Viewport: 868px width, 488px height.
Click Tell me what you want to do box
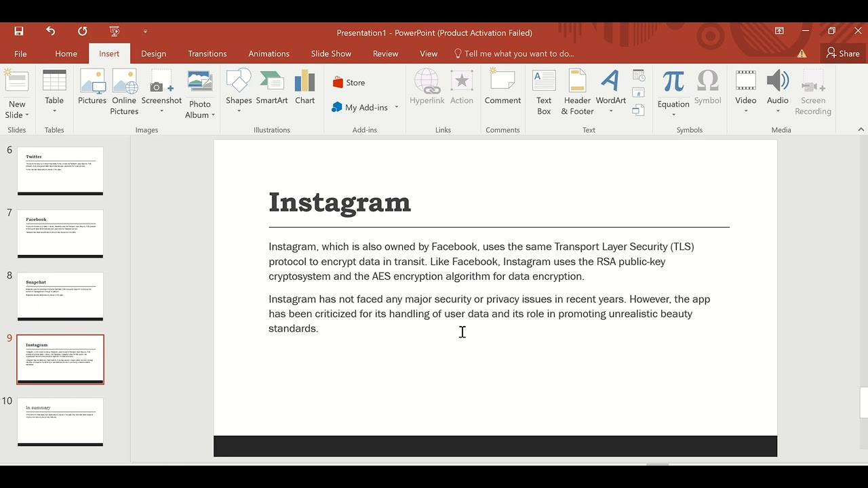(x=514, y=54)
